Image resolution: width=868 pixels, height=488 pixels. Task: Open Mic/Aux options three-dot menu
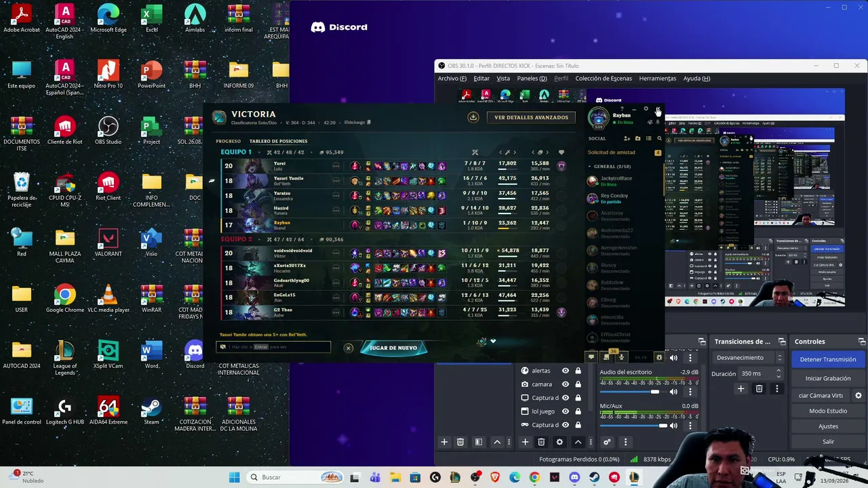[690, 426]
